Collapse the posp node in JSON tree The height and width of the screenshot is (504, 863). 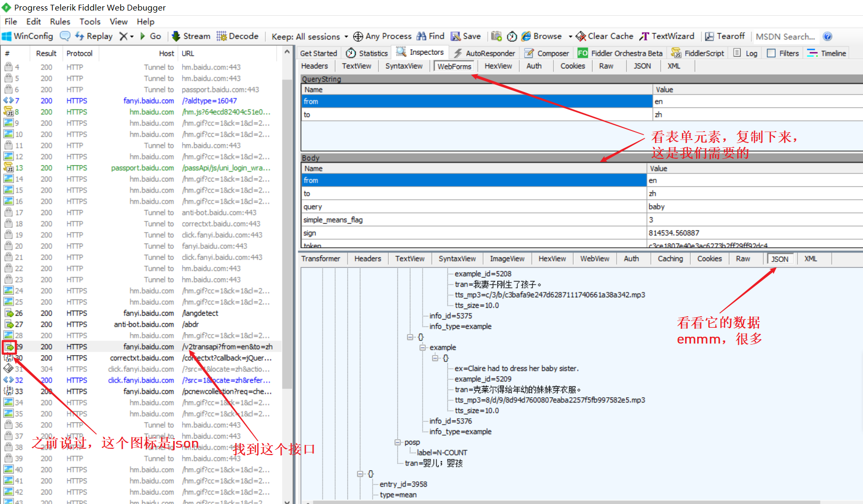pyautogui.click(x=398, y=442)
